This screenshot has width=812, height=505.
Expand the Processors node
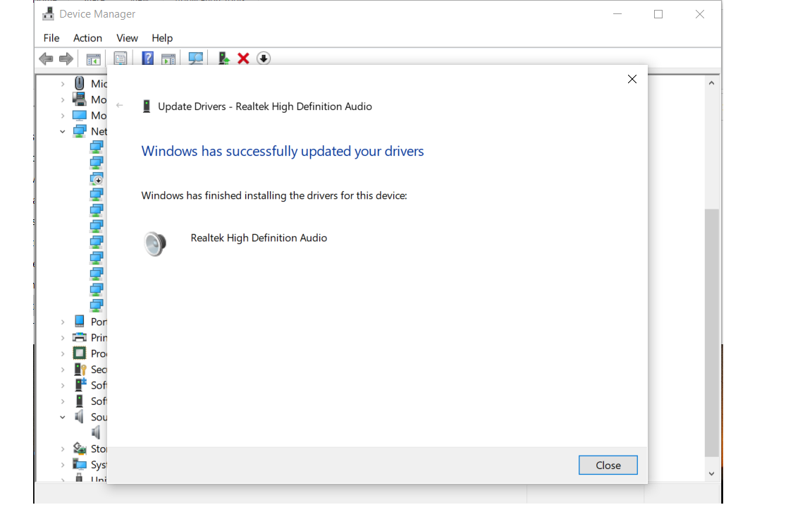coord(63,354)
